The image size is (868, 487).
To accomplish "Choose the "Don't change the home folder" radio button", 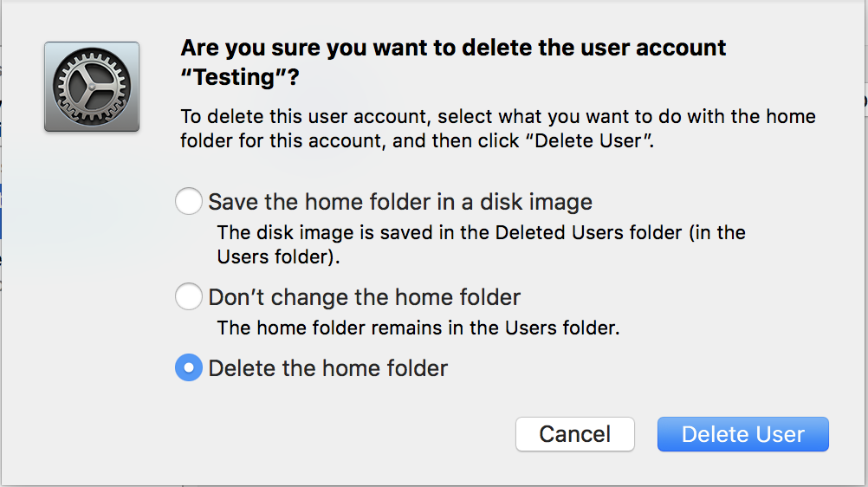I will pyautogui.click(x=189, y=297).
